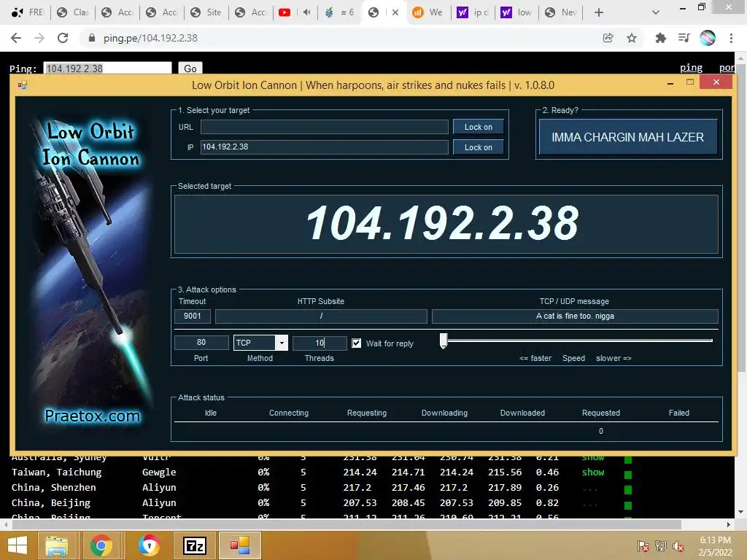Expand the Chrome tab search chevron
Image resolution: width=747 pixels, height=560 pixels.
[x=656, y=12]
